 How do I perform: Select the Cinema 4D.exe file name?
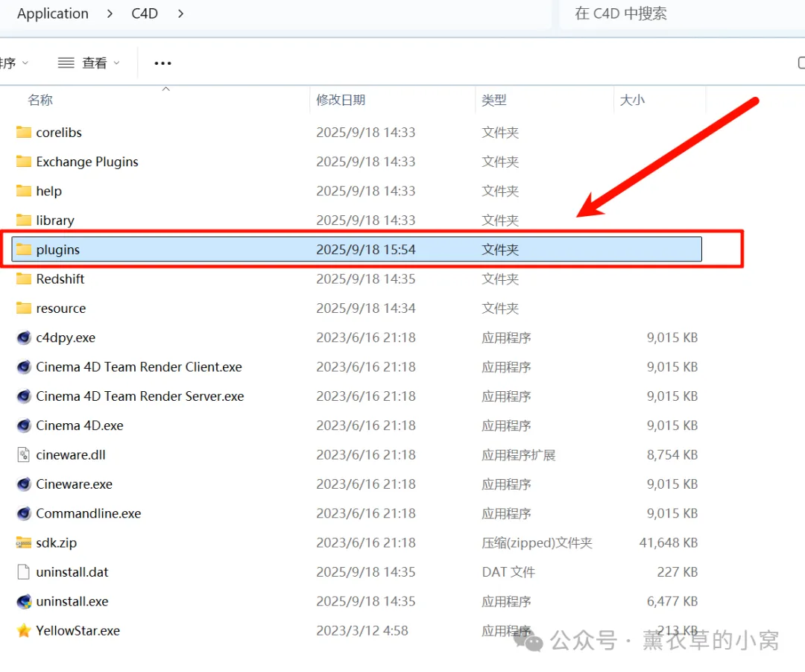(x=80, y=425)
